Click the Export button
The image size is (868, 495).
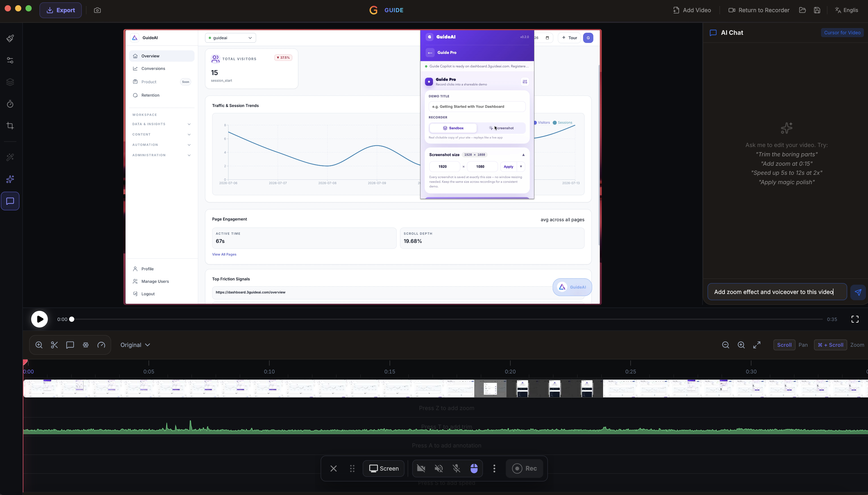coord(61,10)
